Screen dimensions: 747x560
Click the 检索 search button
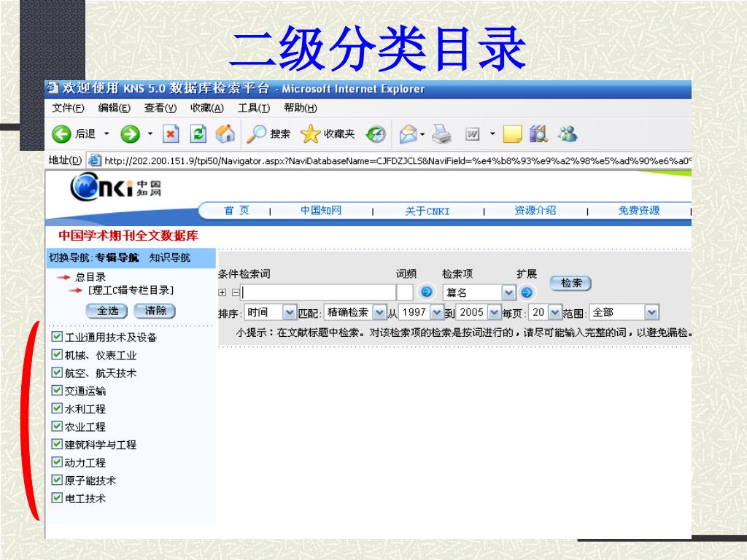click(x=570, y=283)
